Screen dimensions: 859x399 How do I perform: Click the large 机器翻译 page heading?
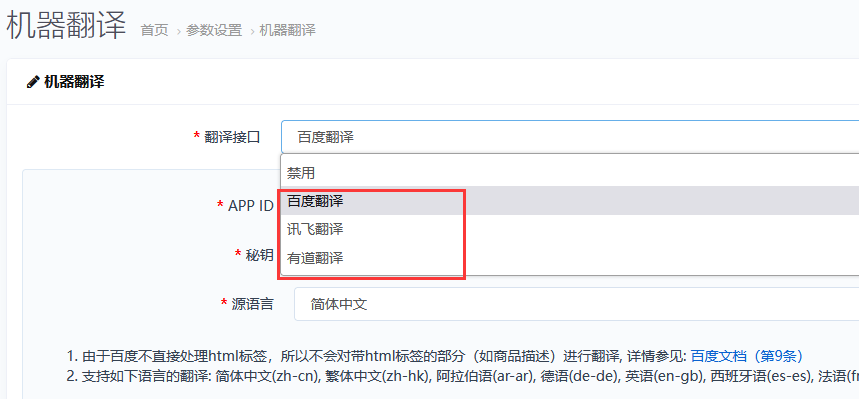[66, 26]
